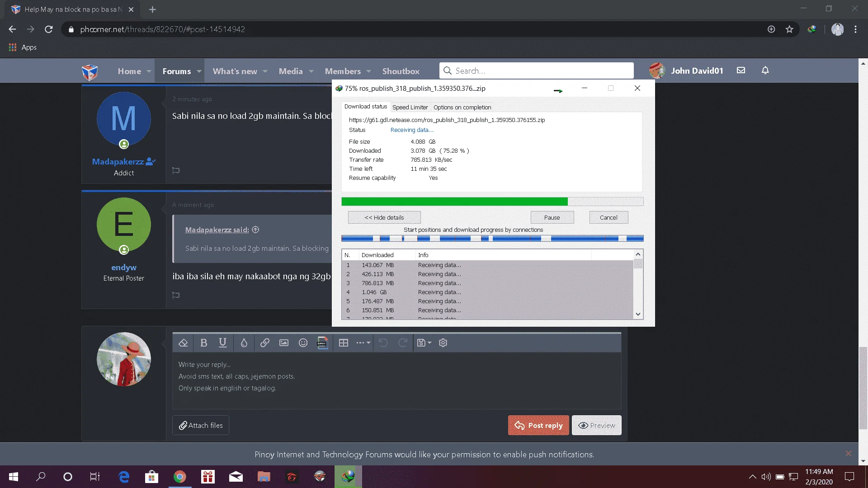Toggle underline formatting in reply editor
The width and height of the screenshot is (868, 488).
pos(222,343)
